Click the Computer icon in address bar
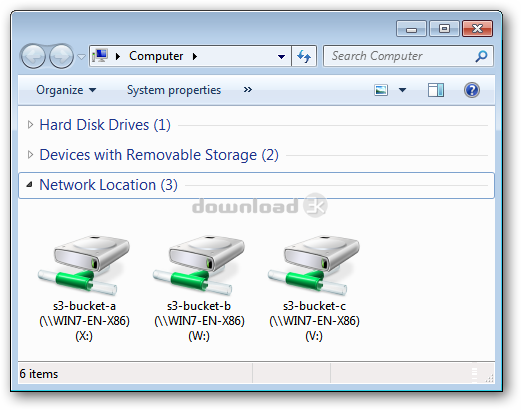 pos(100,56)
